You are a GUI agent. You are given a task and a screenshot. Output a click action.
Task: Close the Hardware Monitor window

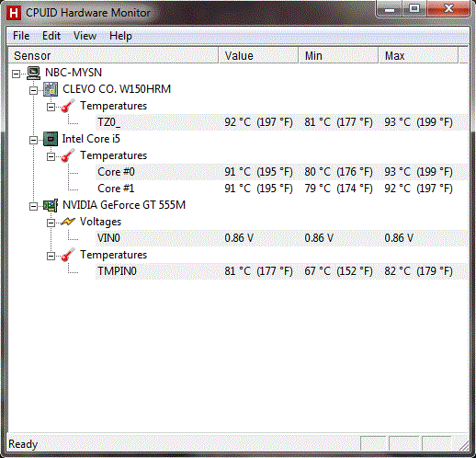pos(448,9)
